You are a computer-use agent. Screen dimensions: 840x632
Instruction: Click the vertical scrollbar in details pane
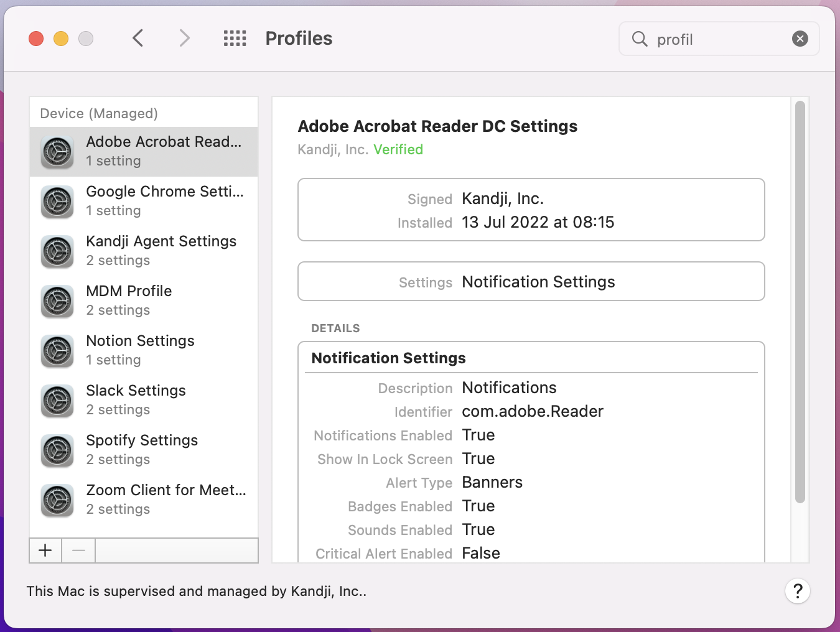(800, 302)
